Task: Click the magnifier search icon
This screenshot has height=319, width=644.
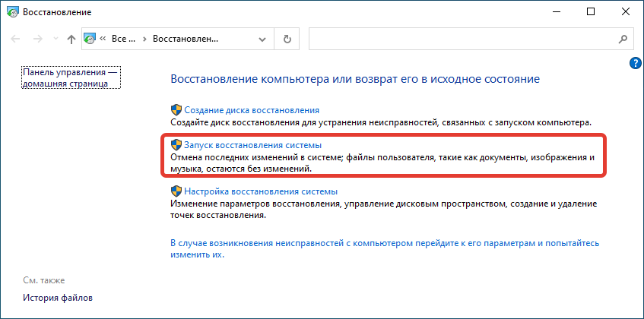Action: point(623,39)
